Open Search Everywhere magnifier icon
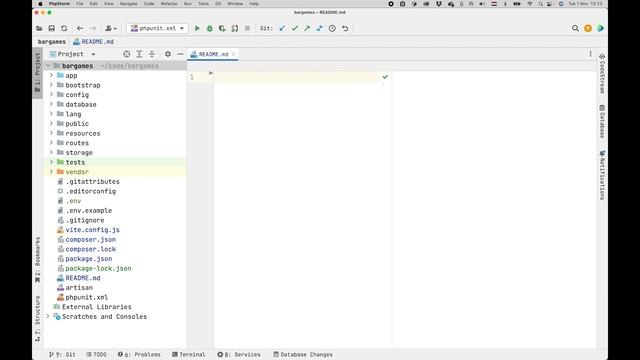 [x=575, y=28]
